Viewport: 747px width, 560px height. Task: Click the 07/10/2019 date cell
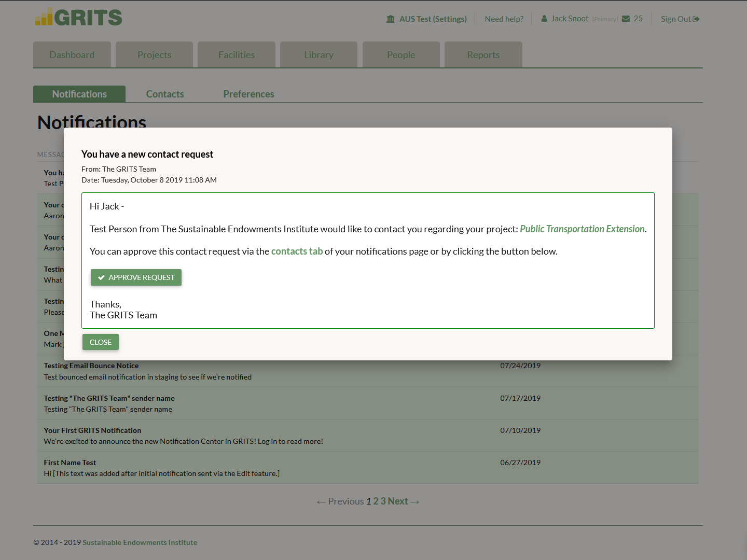(x=520, y=430)
